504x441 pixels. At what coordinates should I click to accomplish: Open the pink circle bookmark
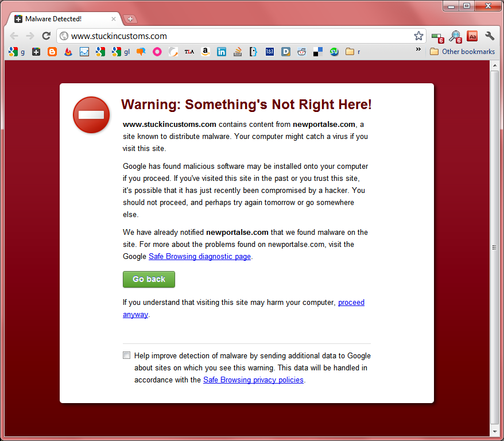click(157, 52)
